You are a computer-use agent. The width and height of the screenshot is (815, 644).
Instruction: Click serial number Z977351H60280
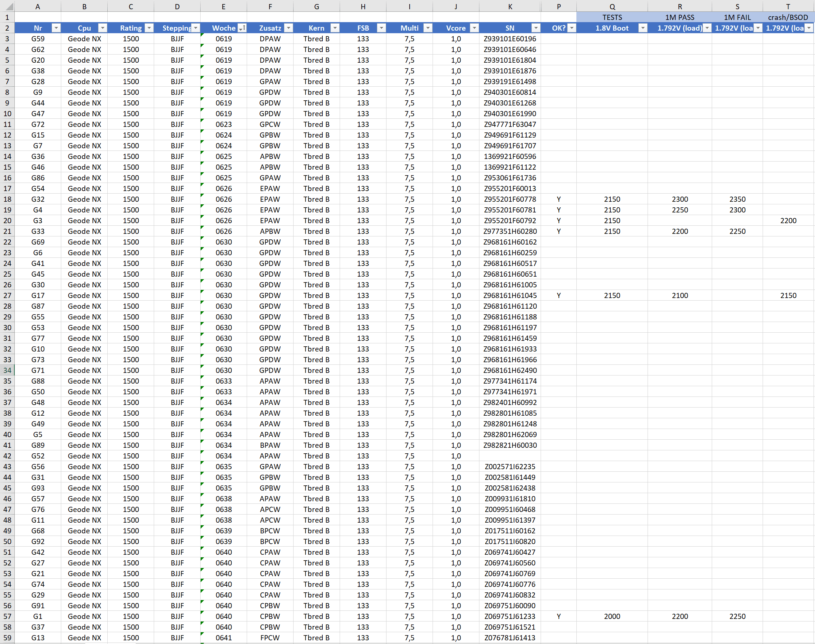tap(510, 231)
